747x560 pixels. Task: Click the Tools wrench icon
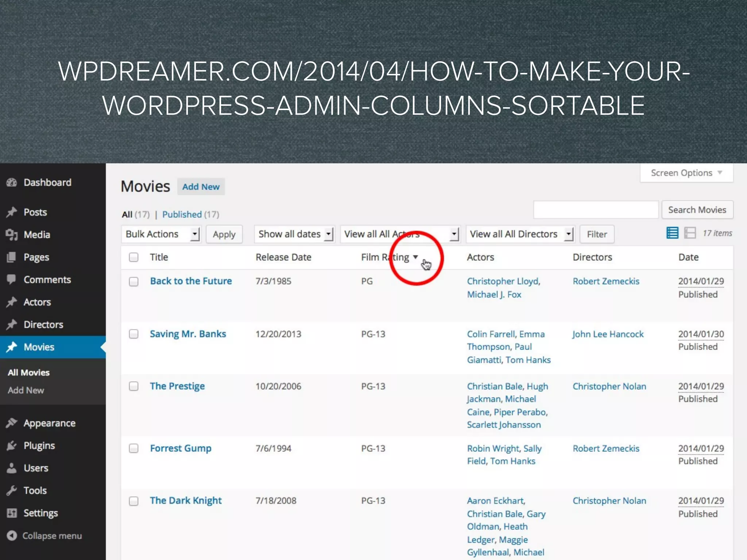pyautogui.click(x=12, y=490)
